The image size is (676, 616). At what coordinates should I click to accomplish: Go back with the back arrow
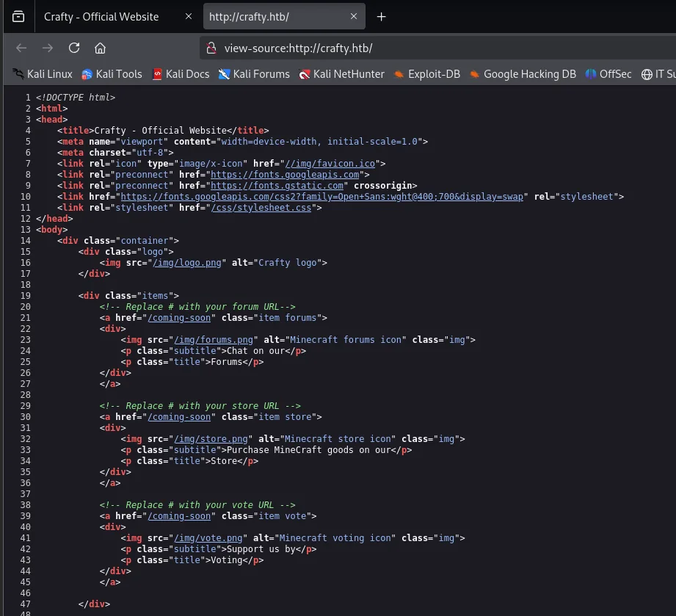pos(21,48)
